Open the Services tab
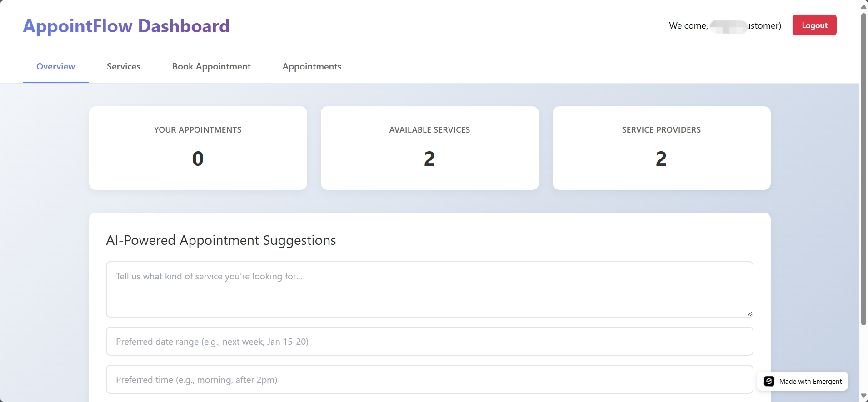 coord(124,67)
